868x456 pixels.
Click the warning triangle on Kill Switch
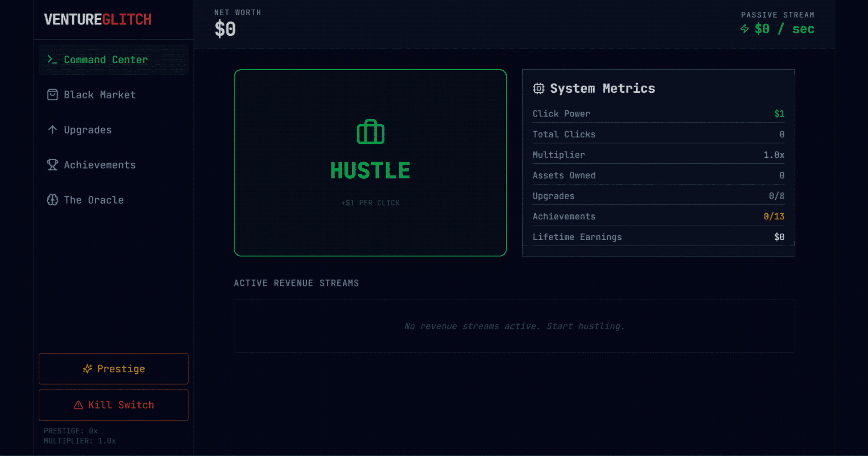click(78, 405)
